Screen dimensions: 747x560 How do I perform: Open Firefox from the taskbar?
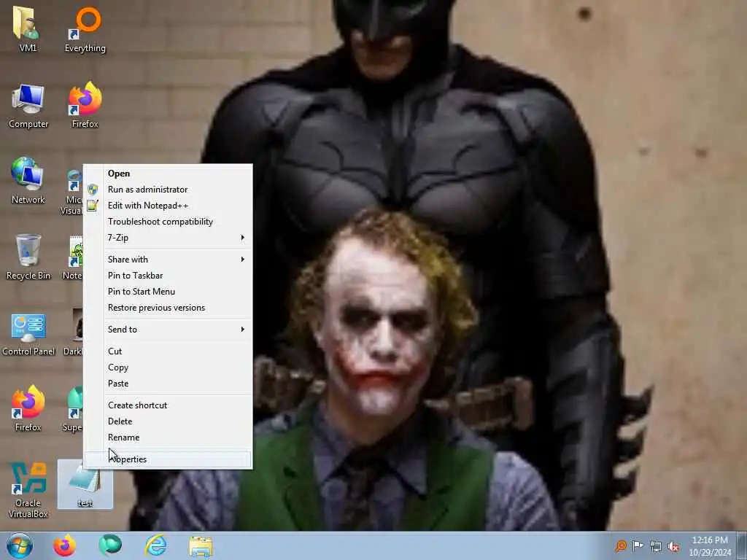coord(64,545)
